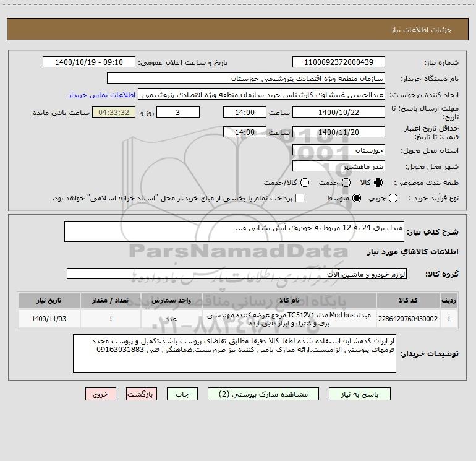Open اطلاعات تماس خریدار link

(x=102, y=95)
